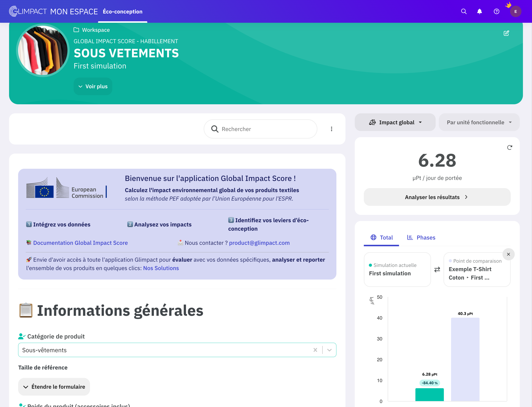This screenshot has height=407, width=532.
Task: Open the user avatar E menu
Action: click(x=516, y=11)
